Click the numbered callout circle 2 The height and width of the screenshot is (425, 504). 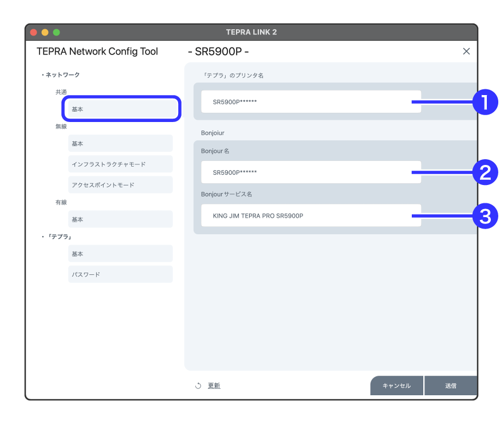click(485, 172)
